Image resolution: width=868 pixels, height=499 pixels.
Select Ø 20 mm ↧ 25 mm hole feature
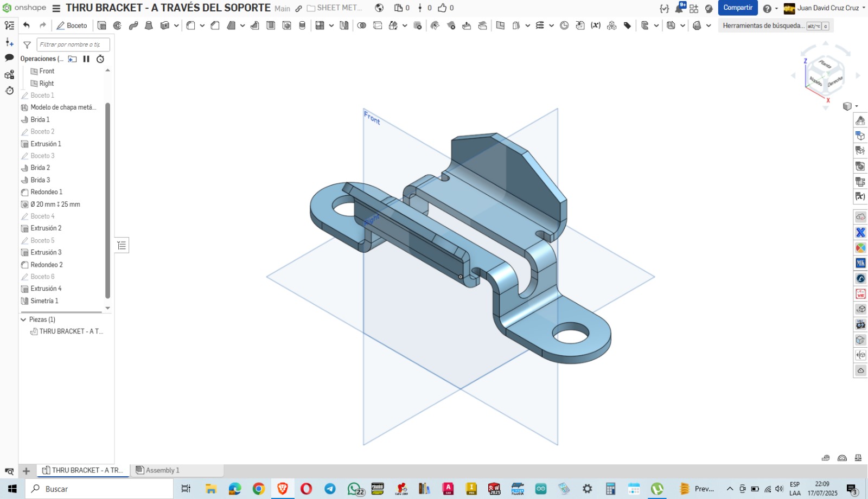click(x=55, y=204)
